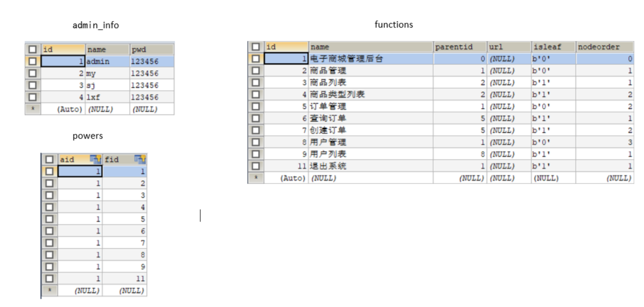644x307 pixels.
Task: Click the filter icon on powers aid column
Action: pyautogui.click(x=96, y=160)
